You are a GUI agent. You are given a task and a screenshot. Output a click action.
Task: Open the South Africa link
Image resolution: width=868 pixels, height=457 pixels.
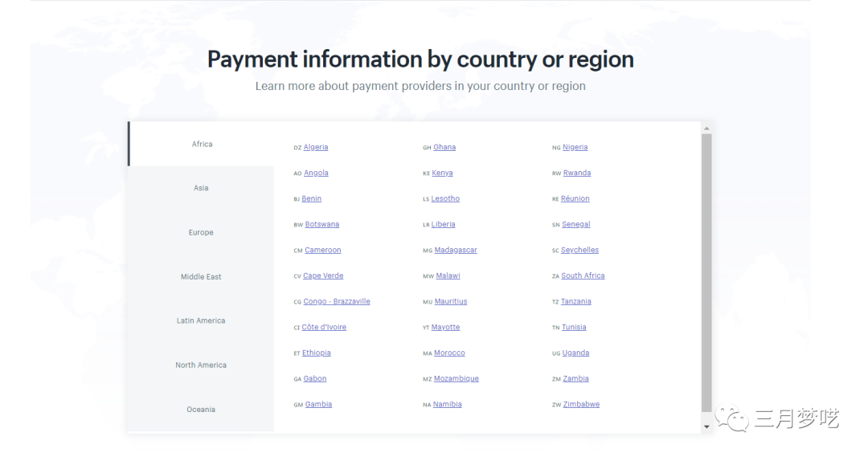click(583, 276)
